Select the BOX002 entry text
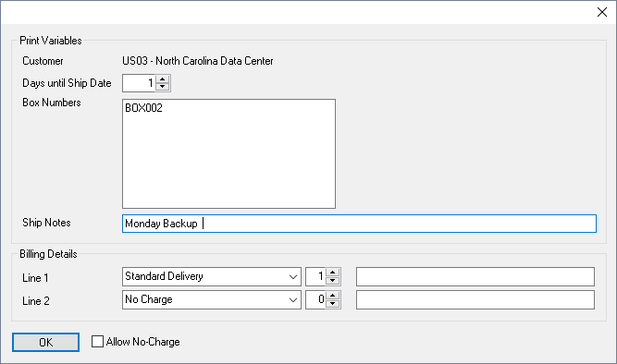 143,108
